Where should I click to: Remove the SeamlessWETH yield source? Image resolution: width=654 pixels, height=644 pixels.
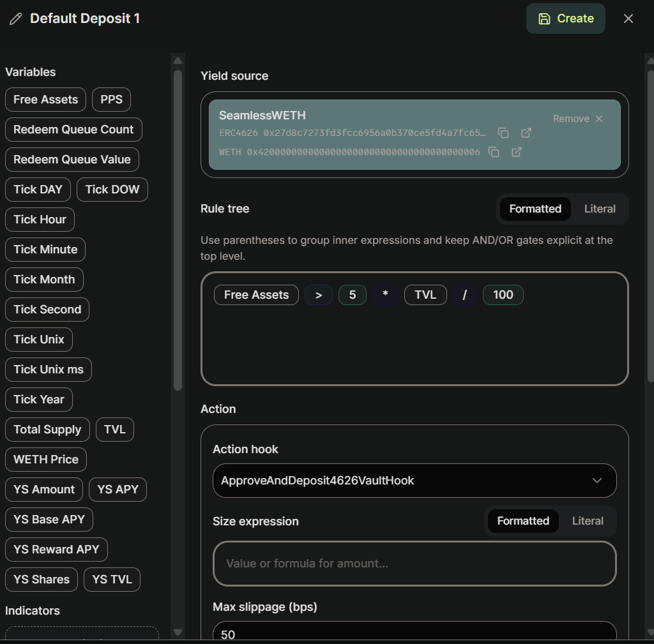[x=577, y=119]
